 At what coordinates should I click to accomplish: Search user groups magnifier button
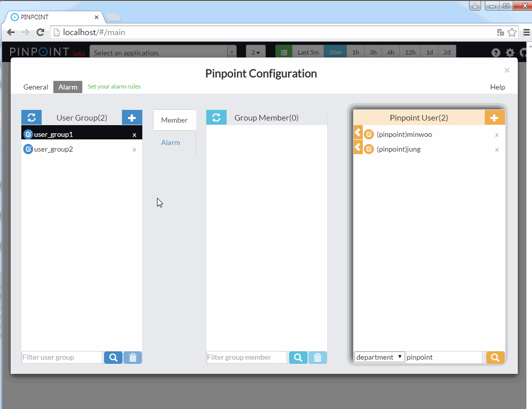(x=113, y=358)
